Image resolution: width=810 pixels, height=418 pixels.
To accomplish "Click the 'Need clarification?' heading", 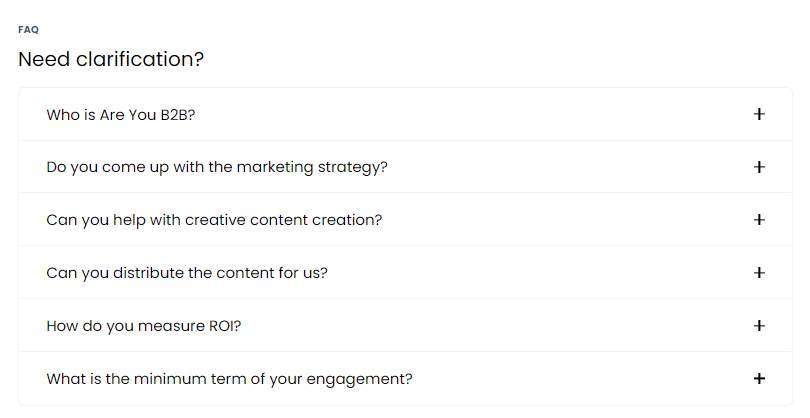I will [111, 60].
